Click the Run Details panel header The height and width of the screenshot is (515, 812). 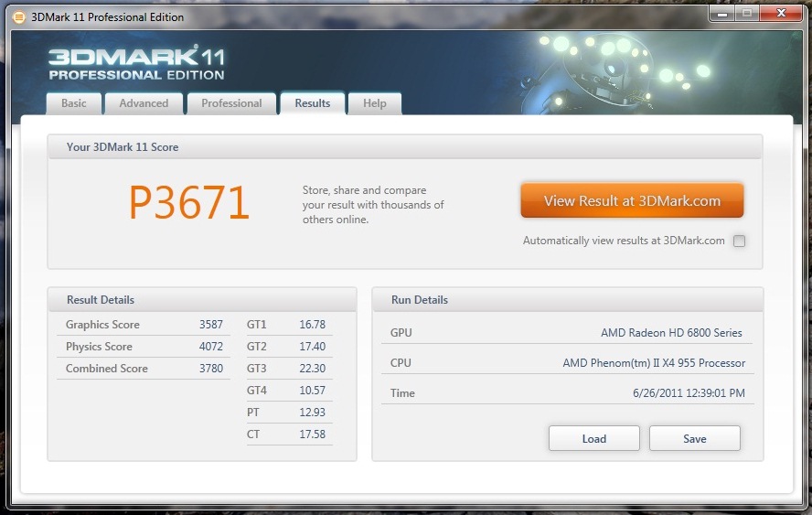[x=568, y=299]
